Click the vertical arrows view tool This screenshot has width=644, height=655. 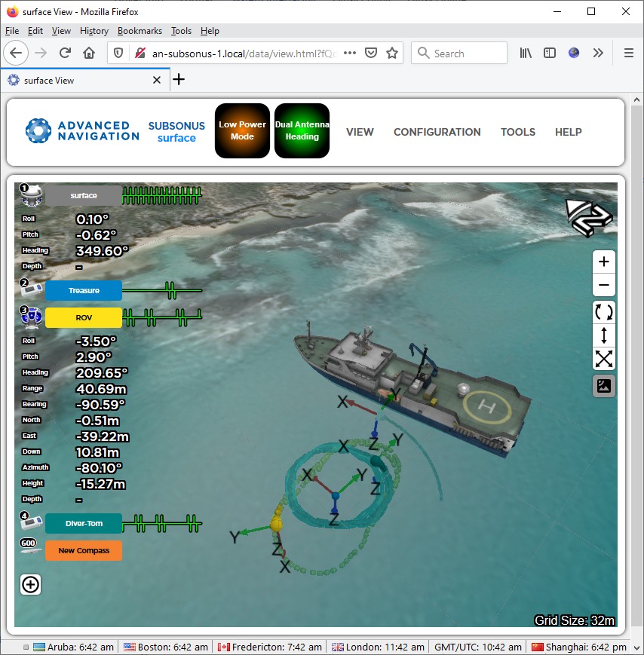[603, 335]
